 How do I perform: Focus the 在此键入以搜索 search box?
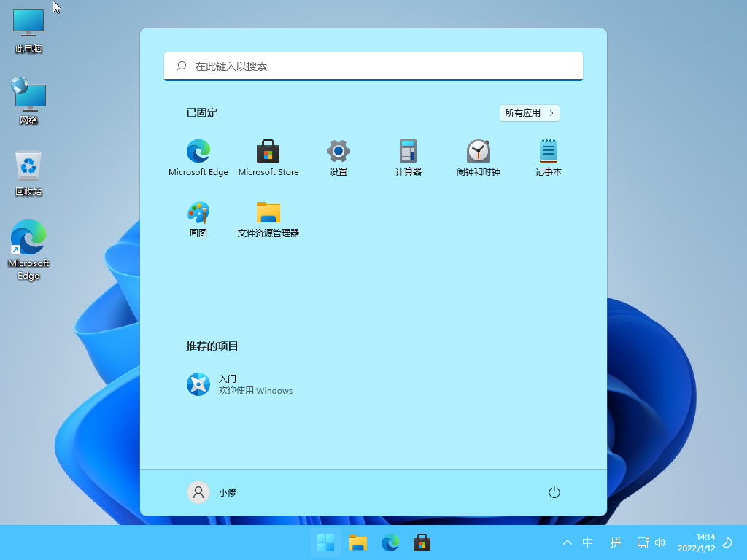[x=373, y=66]
